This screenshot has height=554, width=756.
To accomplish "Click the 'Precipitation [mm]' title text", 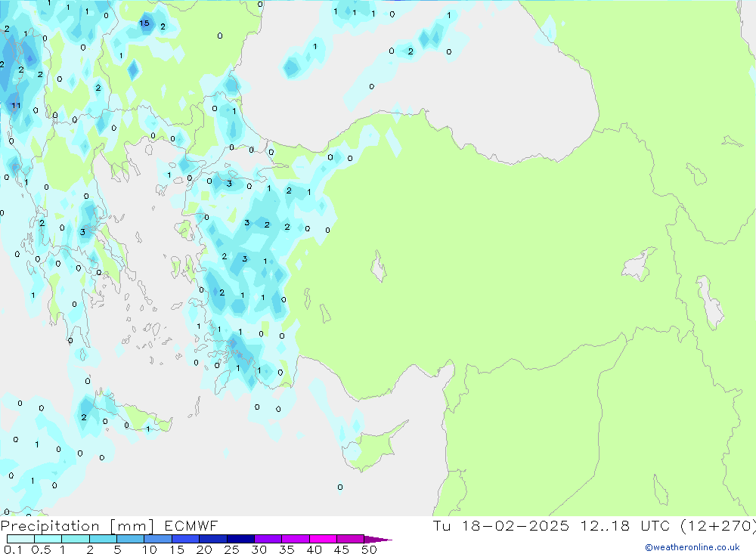I will click(x=77, y=526).
